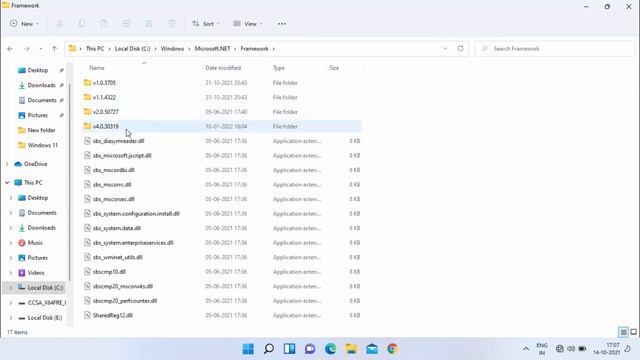Switch to Details view icon in status bar
This screenshot has width=640, height=360.
pyautogui.click(x=623, y=332)
